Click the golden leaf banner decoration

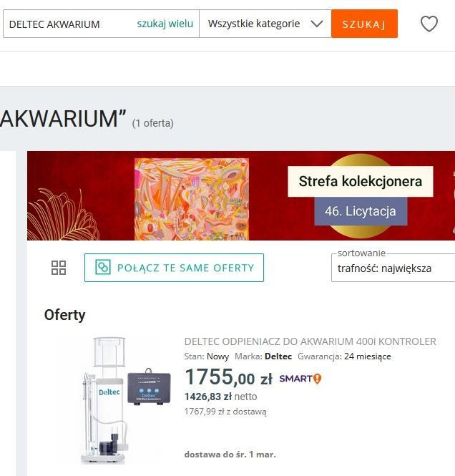63,214
